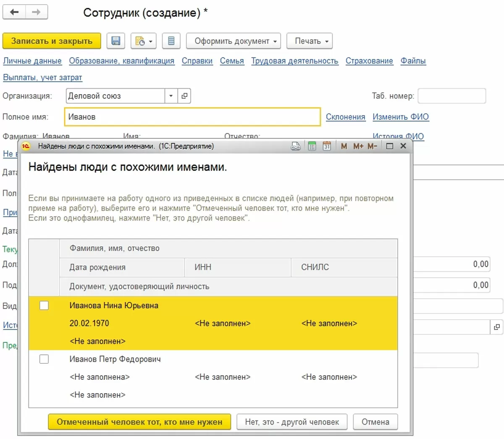The image size is (504, 439).
Task: Click the Дата рождения column header
Action: [x=122, y=267]
